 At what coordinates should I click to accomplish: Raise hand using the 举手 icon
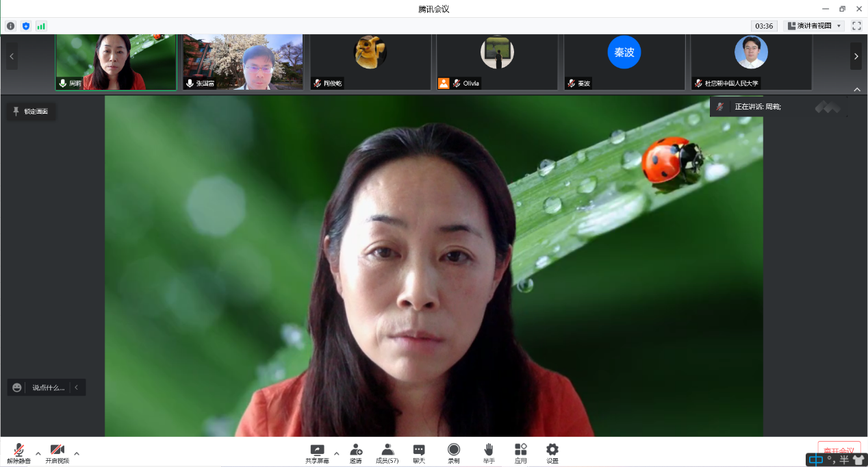click(x=489, y=453)
